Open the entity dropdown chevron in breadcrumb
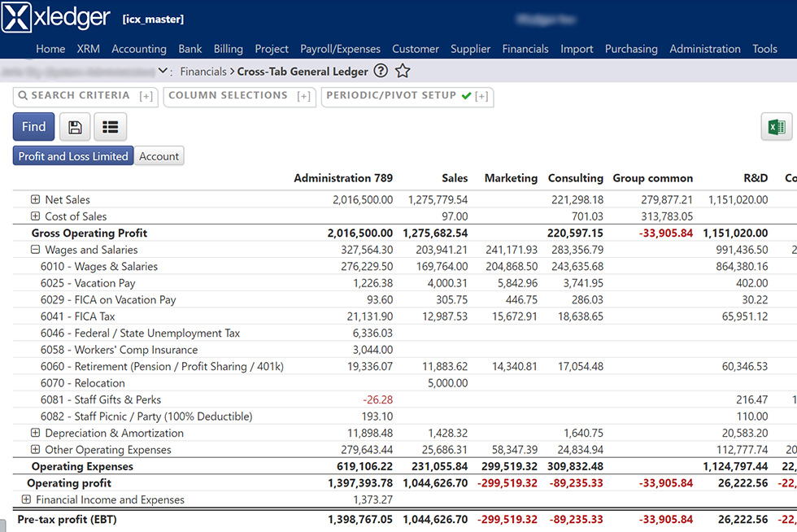 tap(163, 71)
